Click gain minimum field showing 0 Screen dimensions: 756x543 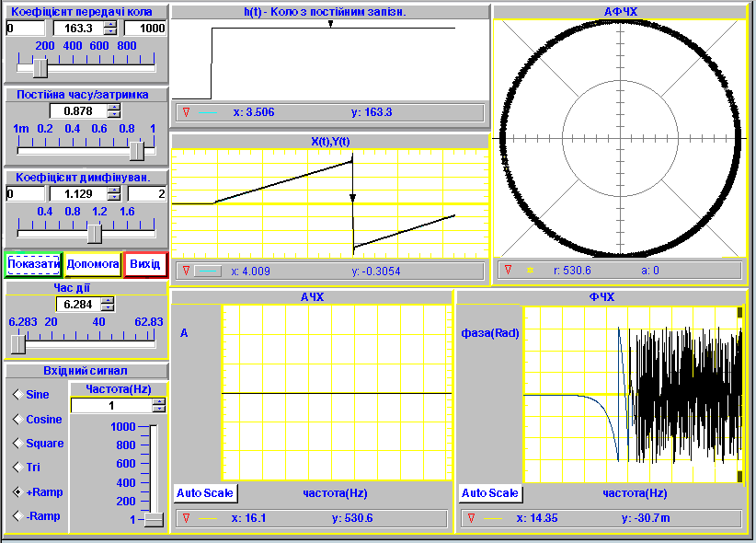[26, 28]
